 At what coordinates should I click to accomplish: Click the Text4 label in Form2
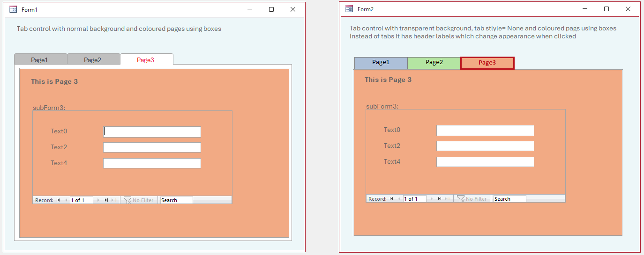[392, 161]
